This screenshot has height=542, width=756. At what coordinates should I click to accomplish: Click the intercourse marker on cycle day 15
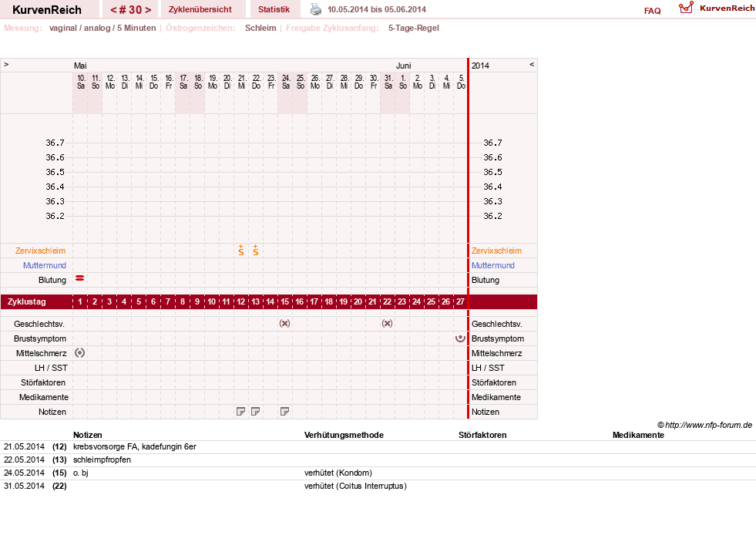point(285,324)
